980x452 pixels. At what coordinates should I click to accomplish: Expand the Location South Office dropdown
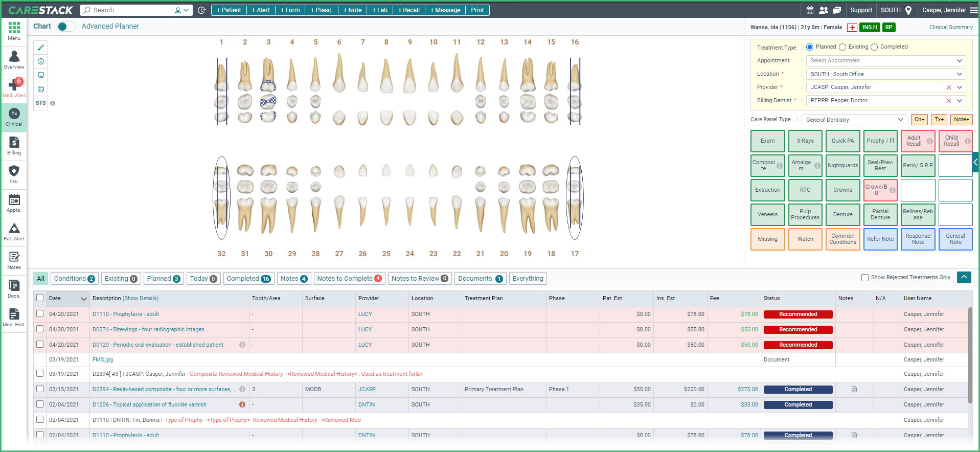(x=886, y=74)
